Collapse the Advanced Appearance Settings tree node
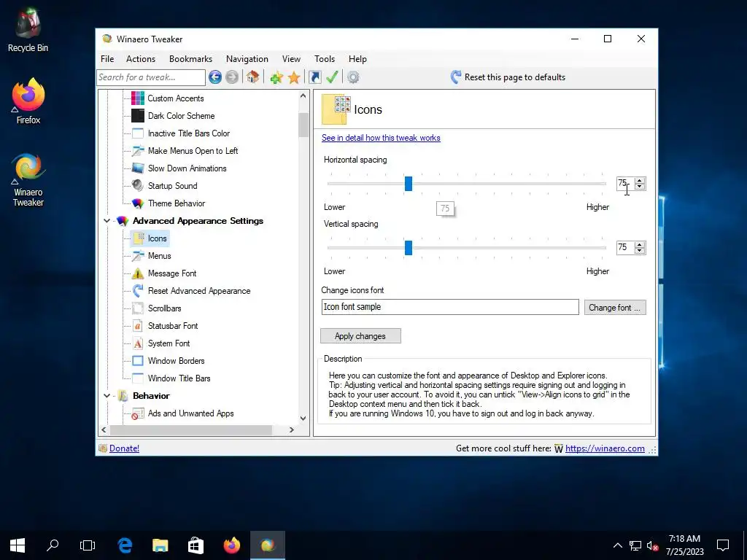 tap(107, 221)
